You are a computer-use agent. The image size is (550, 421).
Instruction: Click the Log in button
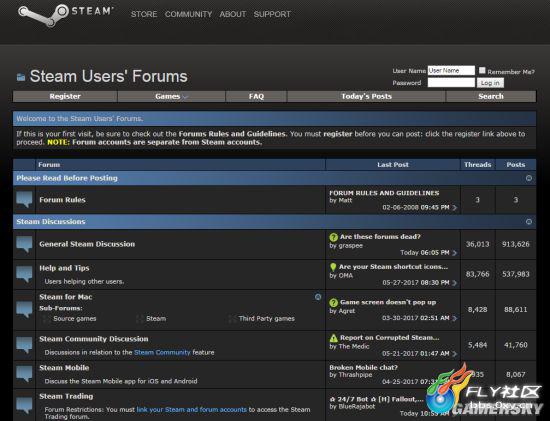point(490,83)
